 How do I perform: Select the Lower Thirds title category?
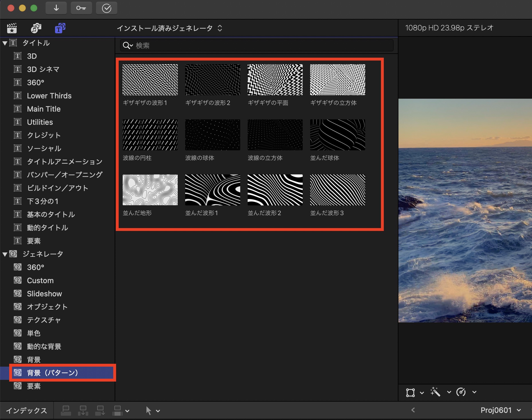tap(49, 96)
